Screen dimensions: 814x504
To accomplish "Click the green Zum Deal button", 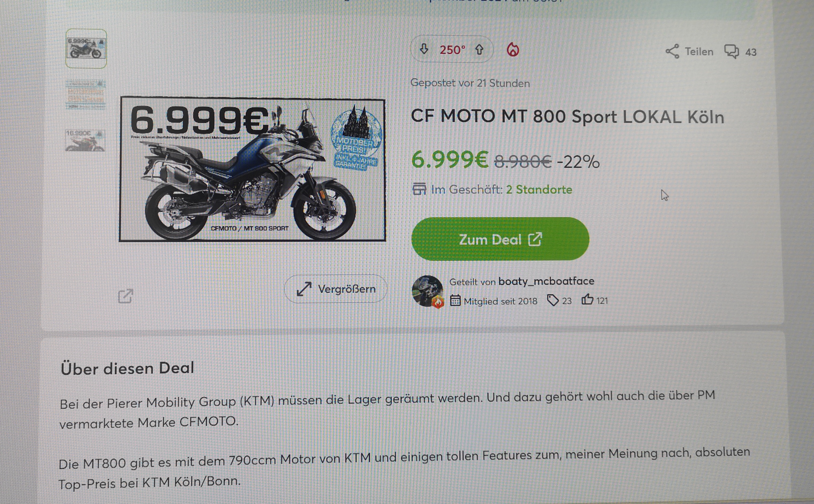I will click(x=500, y=239).
